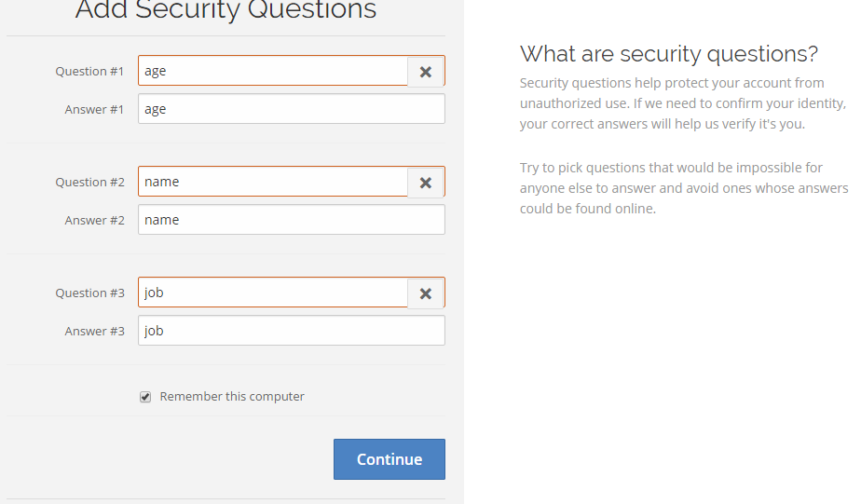Viewport: 861px width, 504px height.
Task: Click the Answer #1 label
Action: 94,110
